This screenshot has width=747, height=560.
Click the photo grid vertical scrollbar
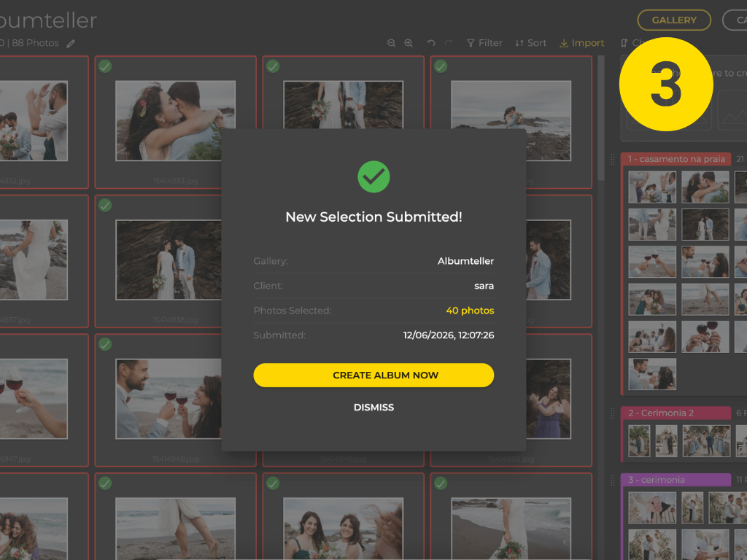[x=601, y=118]
